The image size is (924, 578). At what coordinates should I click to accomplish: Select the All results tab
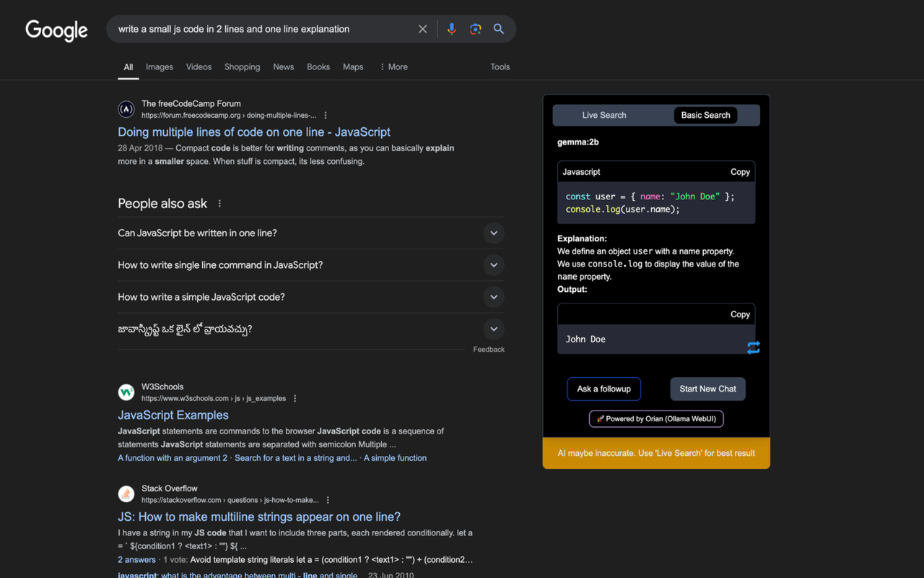pos(128,66)
